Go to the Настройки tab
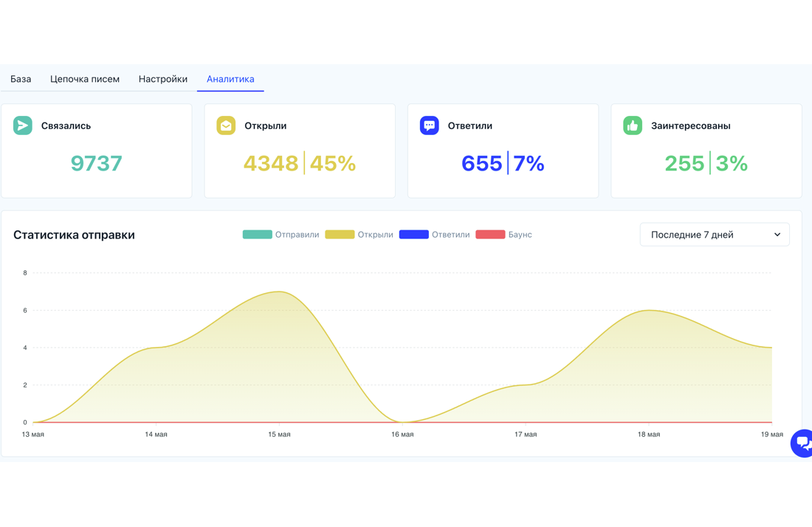 click(x=163, y=79)
